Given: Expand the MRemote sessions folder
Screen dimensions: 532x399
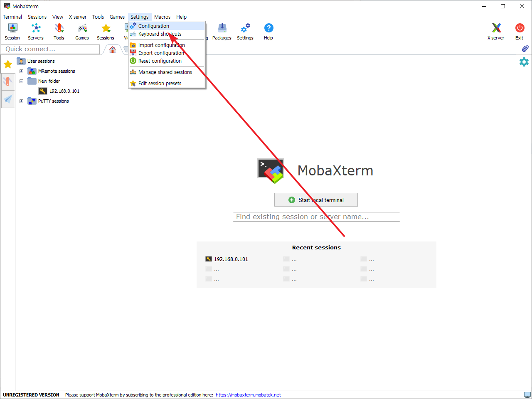Looking at the screenshot, I should click(21, 71).
